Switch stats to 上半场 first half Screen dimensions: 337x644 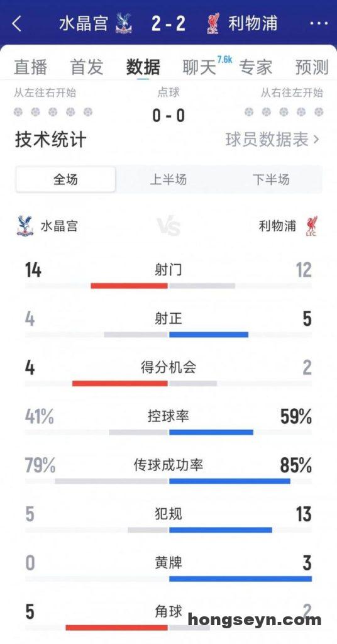[x=168, y=179]
